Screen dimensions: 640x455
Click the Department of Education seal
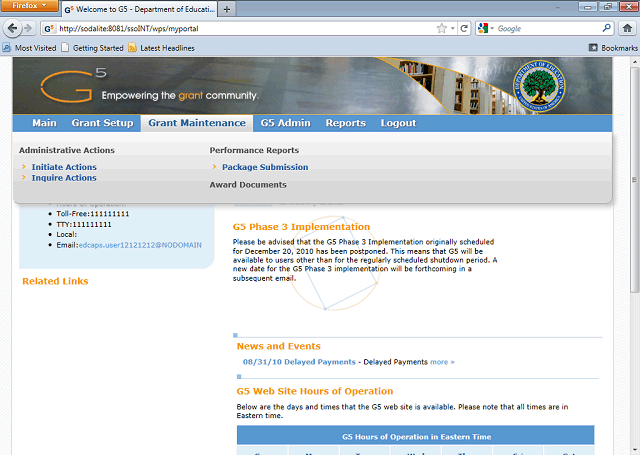tap(540, 86)
